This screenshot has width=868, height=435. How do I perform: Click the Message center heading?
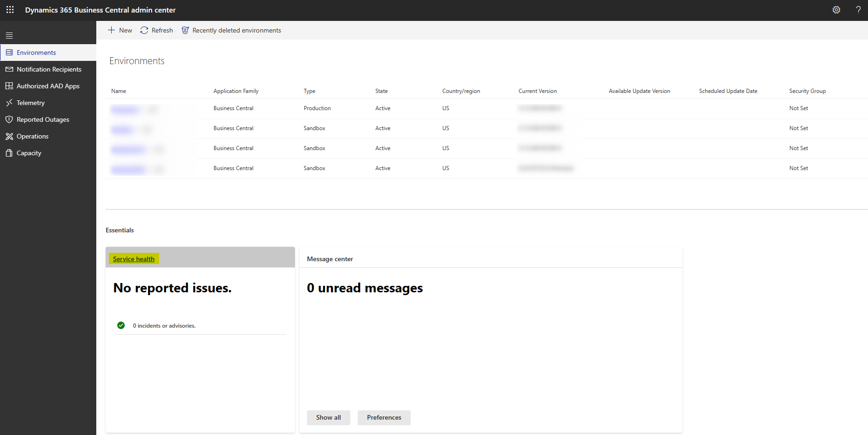(x=330, y=259)
